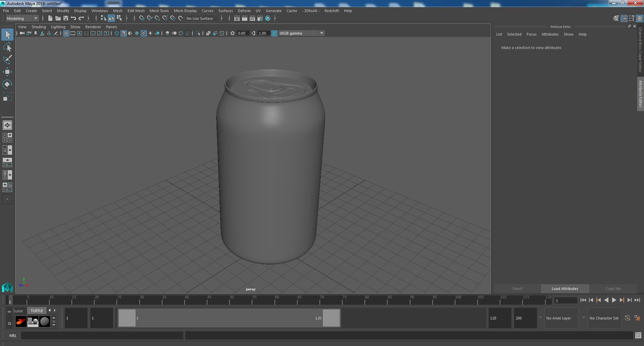The width and height of the screenshot is (644, 346).
Task: Click the Load Attributes button
Action: pyautogui.click(x=565, y=289)
